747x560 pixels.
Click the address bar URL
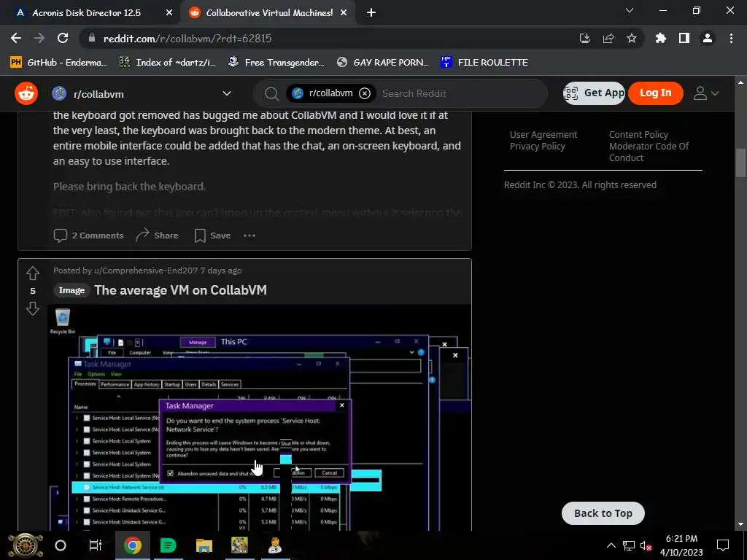[187, 39]
